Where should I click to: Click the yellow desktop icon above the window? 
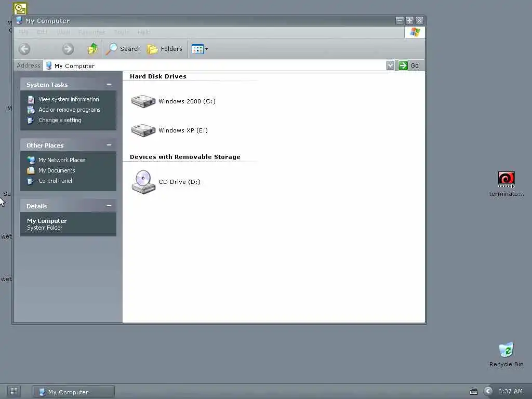(20, 8)
